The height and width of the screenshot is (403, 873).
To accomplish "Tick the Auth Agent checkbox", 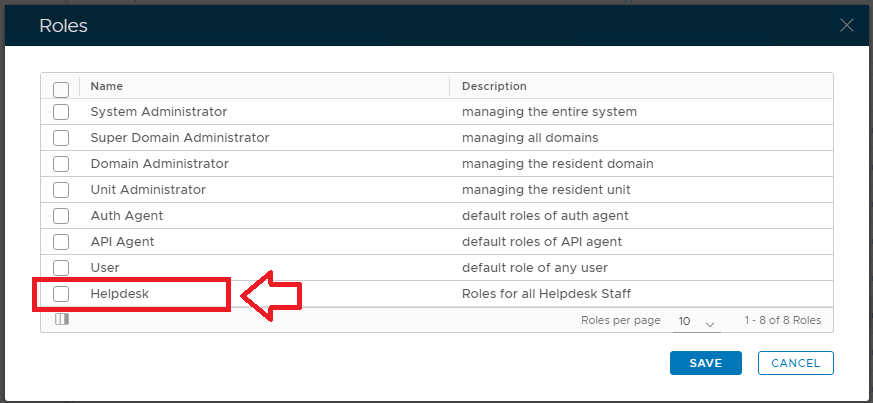I will click(61, 216).
